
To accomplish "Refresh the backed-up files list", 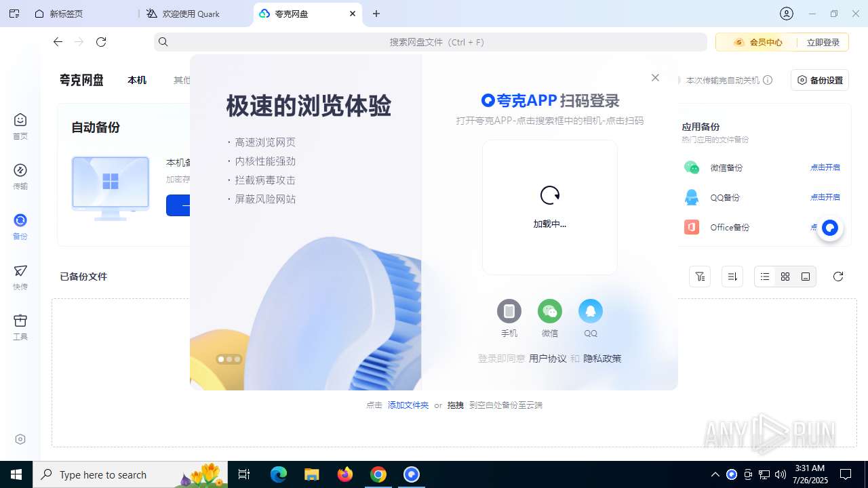I will pos(838,277).
